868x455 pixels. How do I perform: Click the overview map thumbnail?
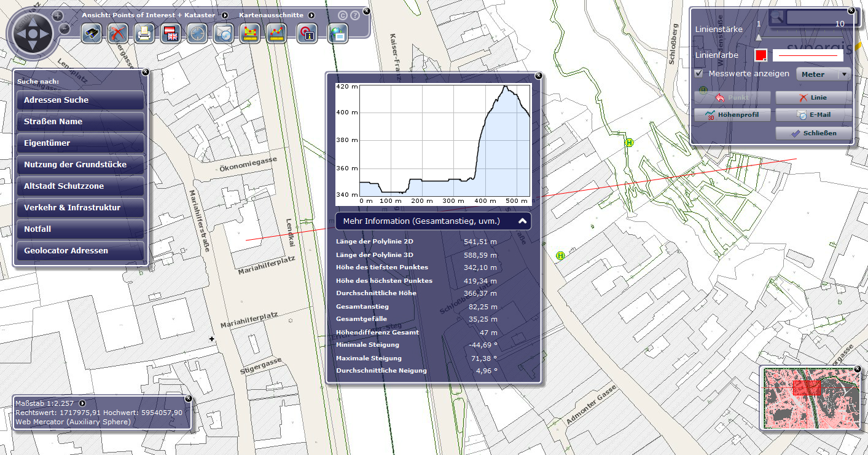tap(810, 397)
